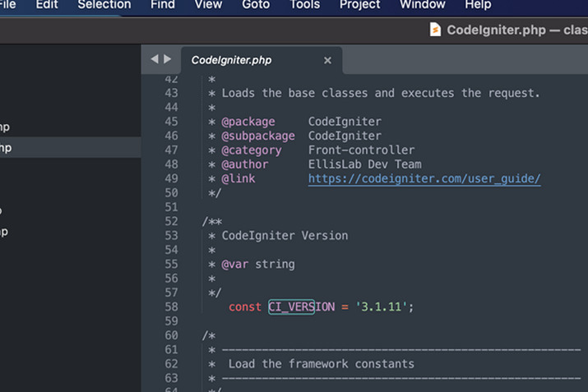Open the Find menu

coord(163,5)
